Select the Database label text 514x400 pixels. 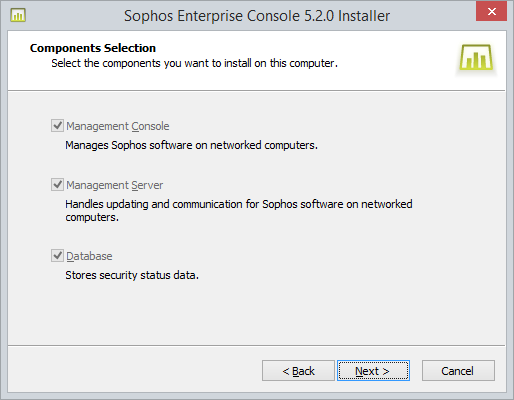[89, 256]
